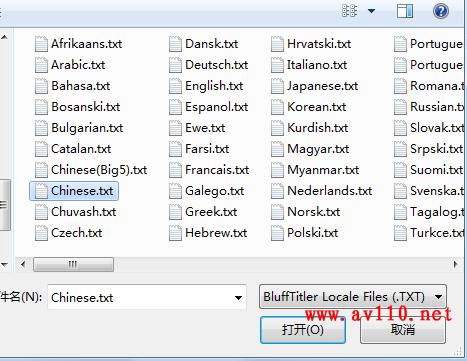The width and height of the screenshot is (467, 361).
Task: Select the Norsk.txt file
Action: coord(306,212)
